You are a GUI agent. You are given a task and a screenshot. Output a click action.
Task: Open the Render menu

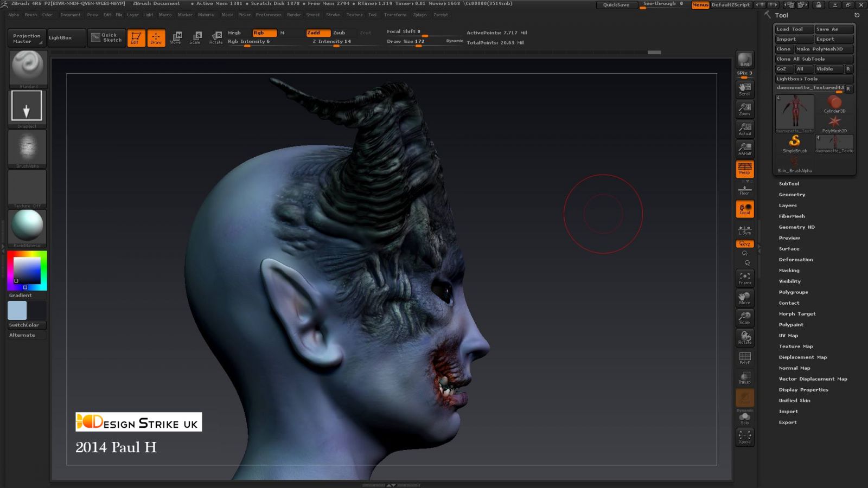coord(293,15)
